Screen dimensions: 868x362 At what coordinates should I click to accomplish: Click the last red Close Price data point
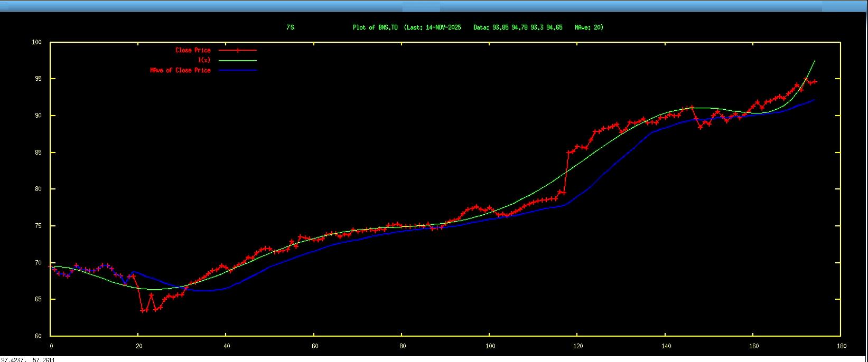(x=815, y=82)
